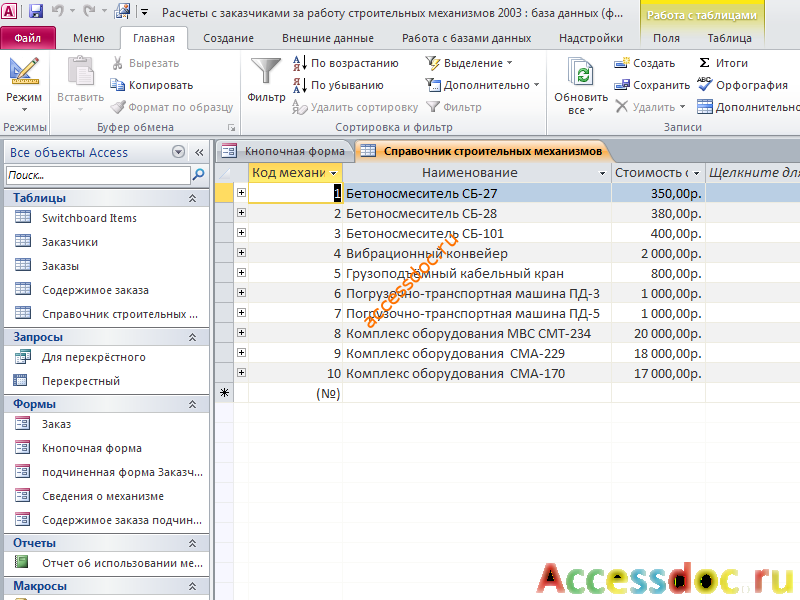
Task: Collapse the Запросы group
Action: 192,337
